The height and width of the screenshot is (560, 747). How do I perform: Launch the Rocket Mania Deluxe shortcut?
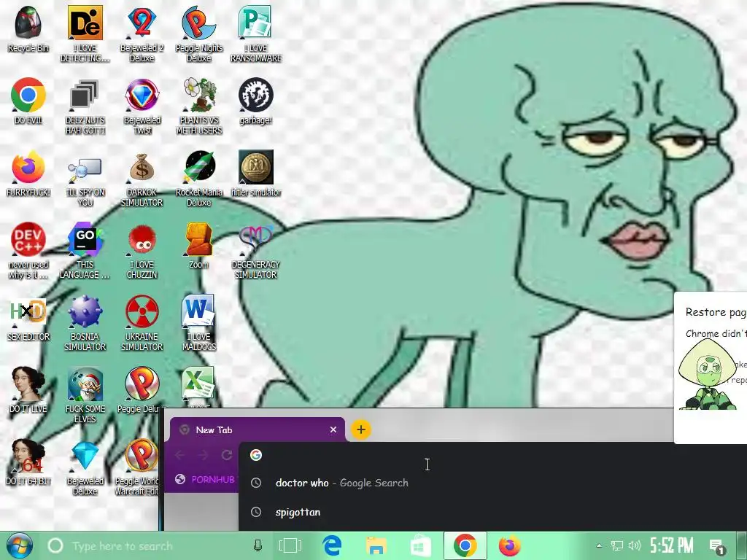[x=198, y=178]
